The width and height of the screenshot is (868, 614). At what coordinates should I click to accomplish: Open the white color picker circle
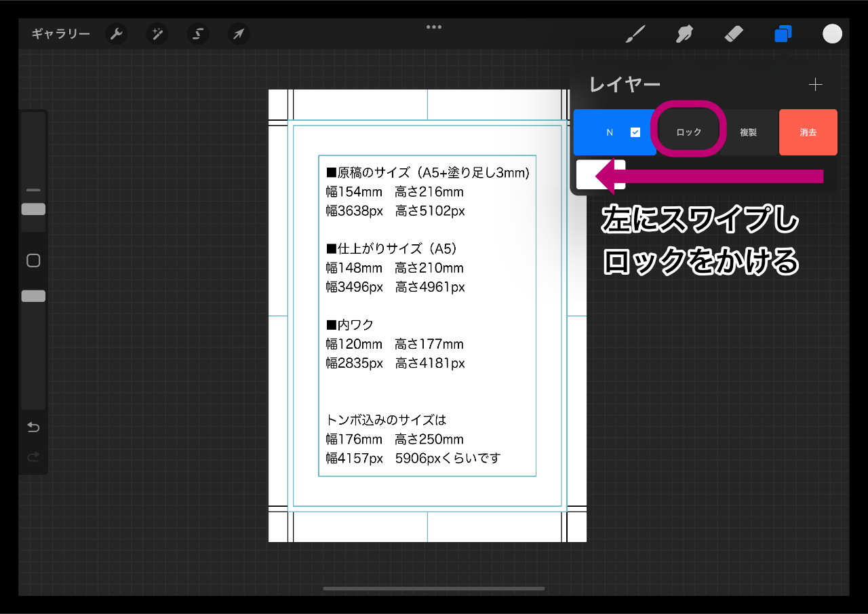(x=832, y=34)
